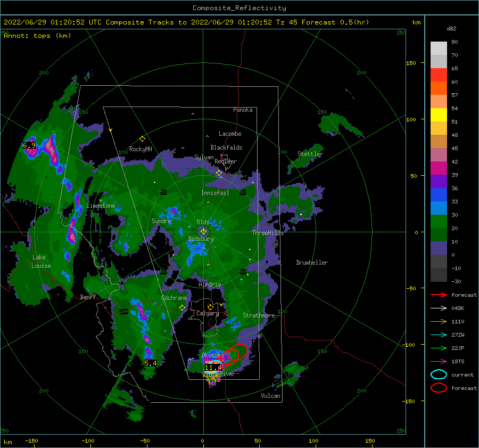The image size is (479, 448).
Task: Click the red 65 dBZ color swatch
Action: tap(439, 75)
